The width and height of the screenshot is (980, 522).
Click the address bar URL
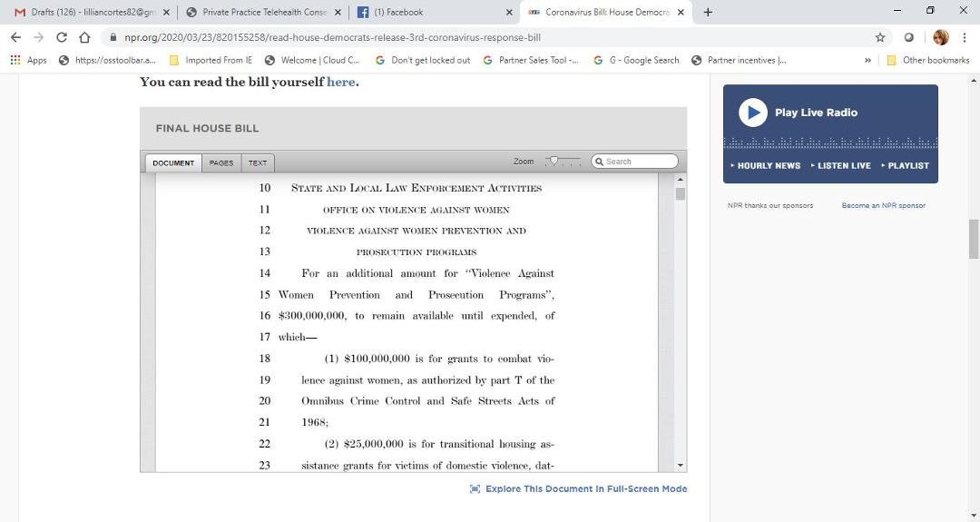pos(332,37)
